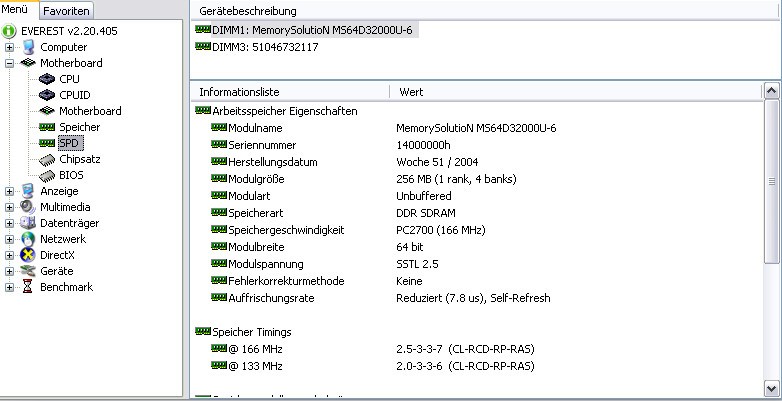
Task: Collapse the Motherboard tree node
Action: pyautogui.click(x=9, y=63)
